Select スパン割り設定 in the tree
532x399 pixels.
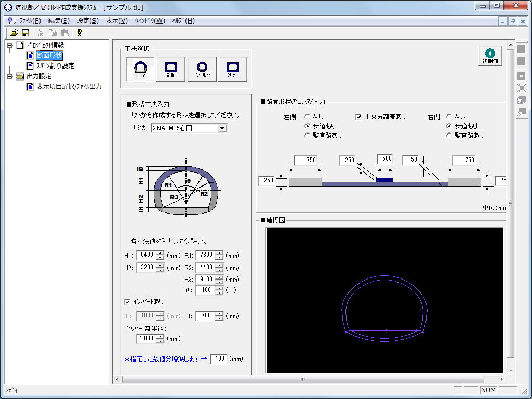click(55, 66)
